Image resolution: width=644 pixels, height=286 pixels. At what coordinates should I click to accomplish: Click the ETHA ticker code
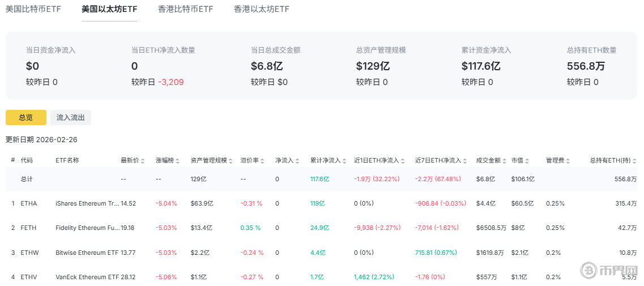coord(29,203)
